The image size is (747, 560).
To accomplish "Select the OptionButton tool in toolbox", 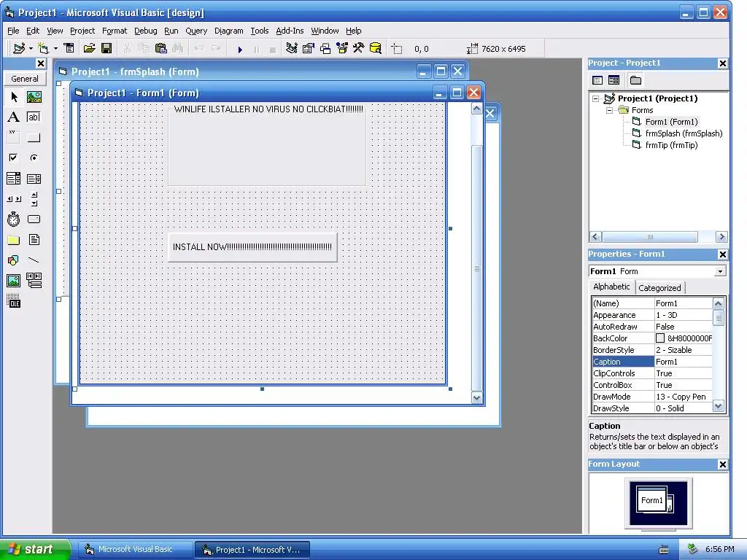I will click(x=34, y=157).
